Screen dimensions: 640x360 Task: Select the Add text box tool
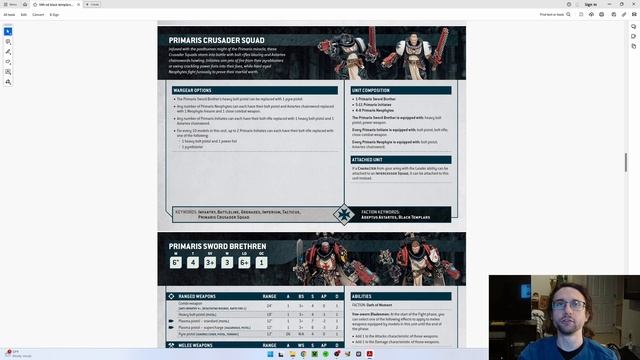point(8,72)
